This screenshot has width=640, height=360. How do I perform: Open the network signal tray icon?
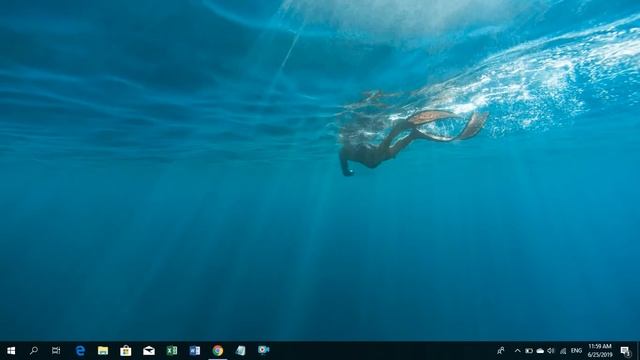563,351
